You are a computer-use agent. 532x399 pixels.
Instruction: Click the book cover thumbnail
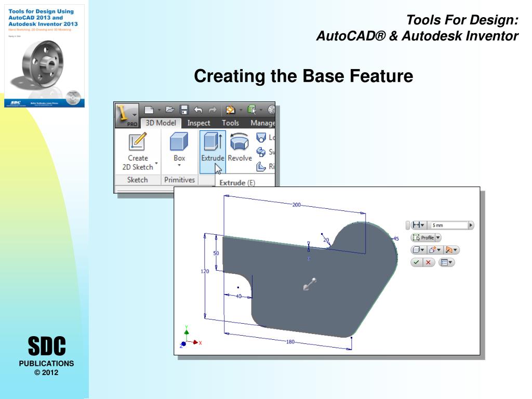click(x=45, y=56)
